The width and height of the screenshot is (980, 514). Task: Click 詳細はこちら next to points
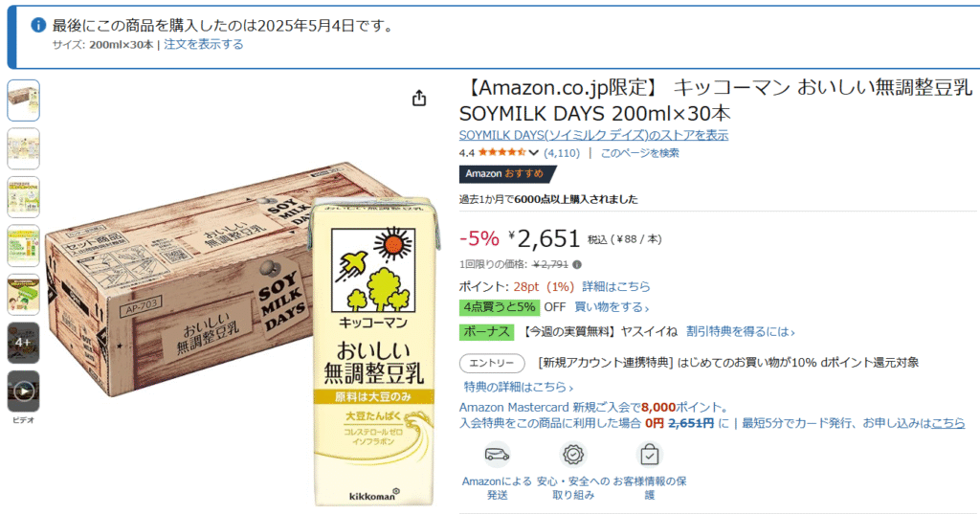[616, 286]
